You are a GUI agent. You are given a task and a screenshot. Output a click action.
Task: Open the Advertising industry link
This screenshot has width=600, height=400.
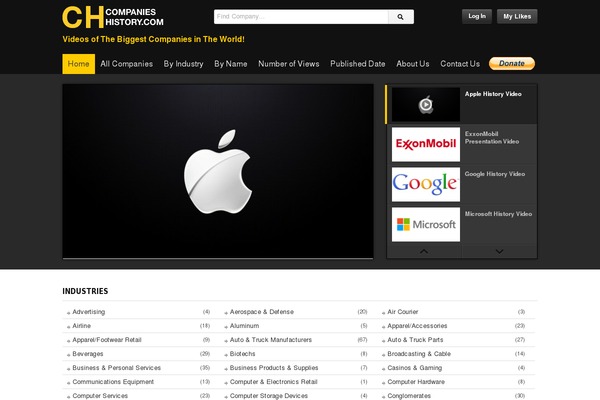tap(88, 312)
